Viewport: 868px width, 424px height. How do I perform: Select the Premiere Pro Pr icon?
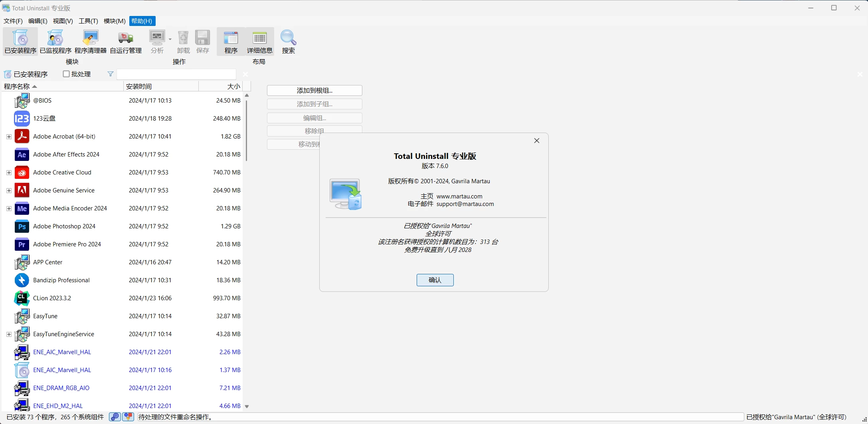22,244
